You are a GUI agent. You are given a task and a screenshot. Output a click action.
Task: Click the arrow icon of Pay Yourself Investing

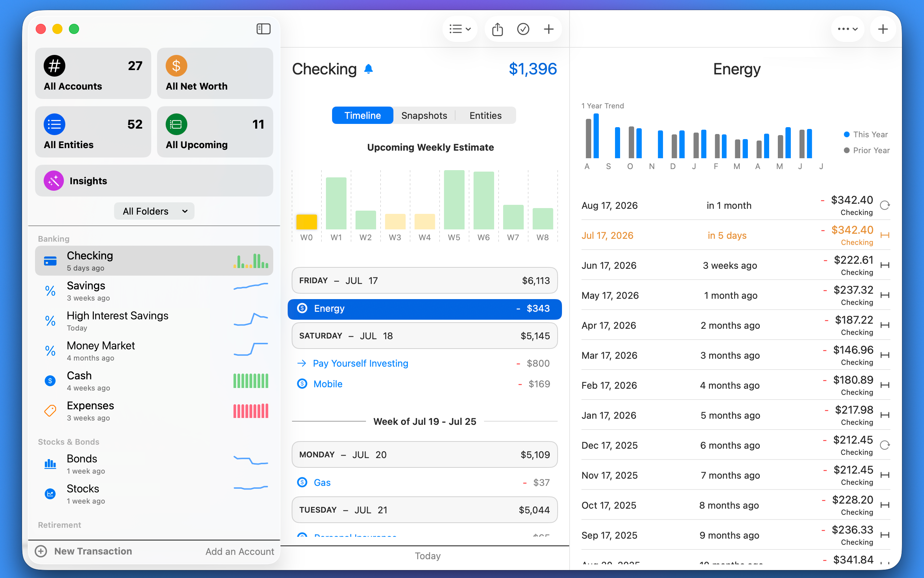[302, 363]
